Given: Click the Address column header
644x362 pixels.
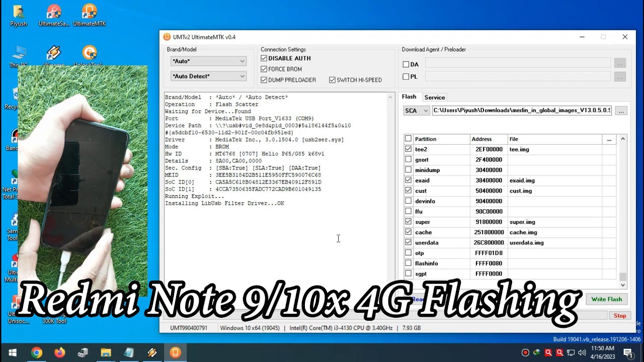Looking at the screenshot, I should click(489, 139).
